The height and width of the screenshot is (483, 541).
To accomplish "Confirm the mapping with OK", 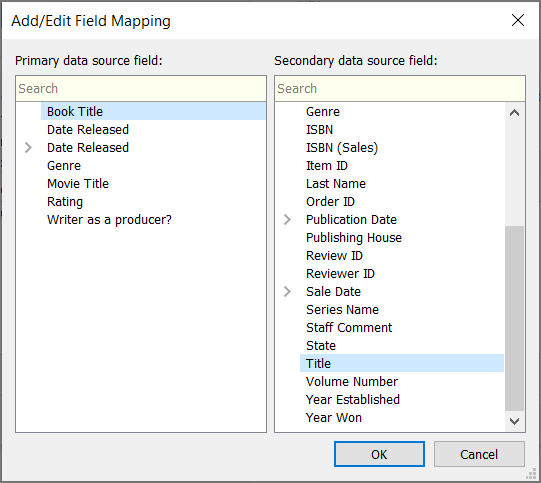I will pos(379,454).
